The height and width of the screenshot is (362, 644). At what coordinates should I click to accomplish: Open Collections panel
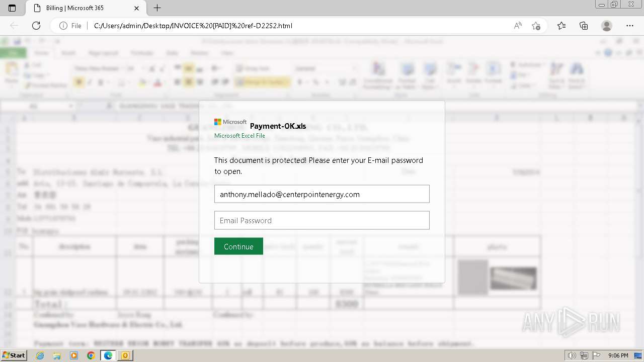tap(584, 26)
